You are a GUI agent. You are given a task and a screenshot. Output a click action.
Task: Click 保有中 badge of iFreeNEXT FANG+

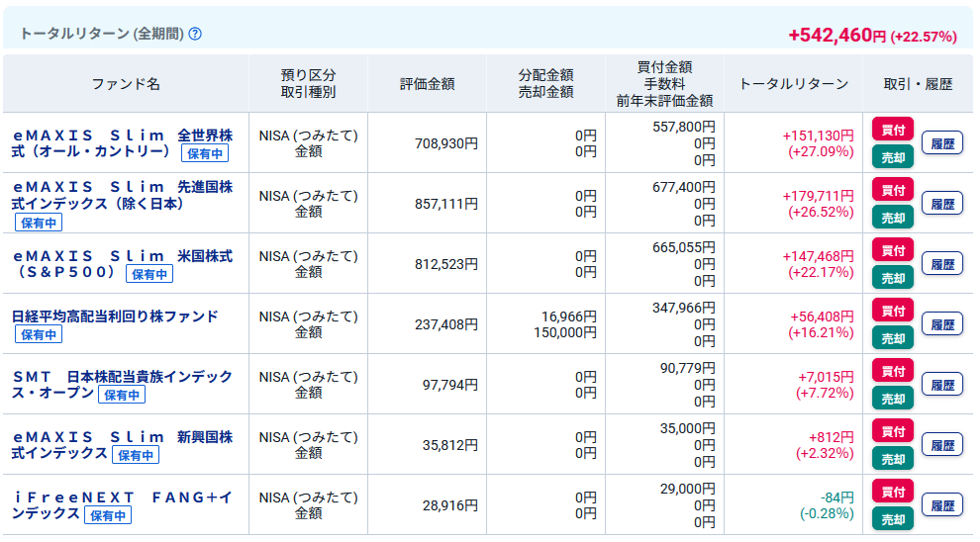tap(108, 515)
